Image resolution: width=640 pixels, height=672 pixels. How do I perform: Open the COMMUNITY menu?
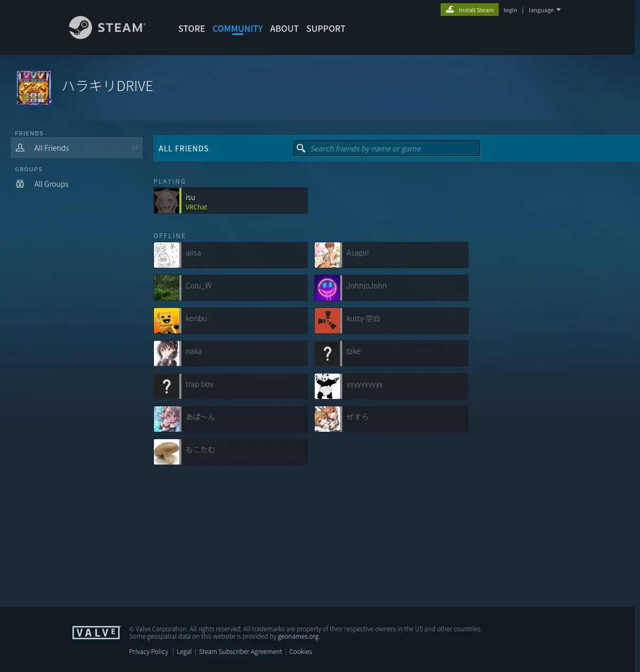coord(237,29)
